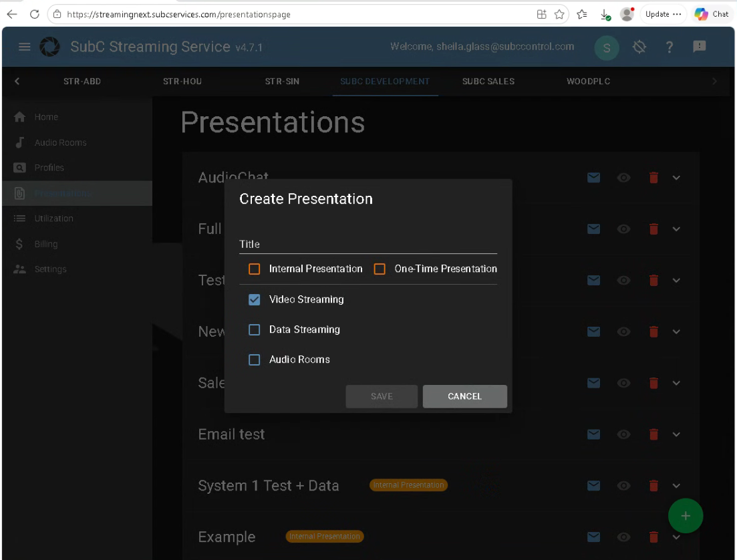
Task: Expand the System 1 Test + Data chevron
Action: pos(676,485)
